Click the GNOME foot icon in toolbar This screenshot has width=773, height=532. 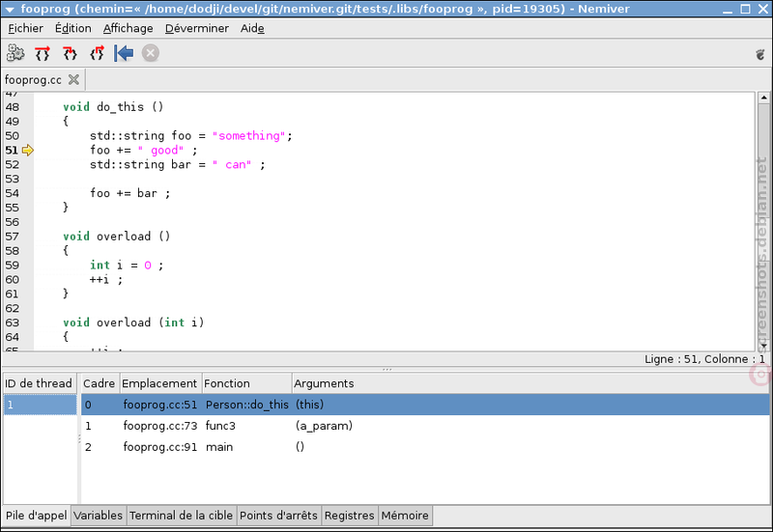pyautogui.click(x=760, y=54)
